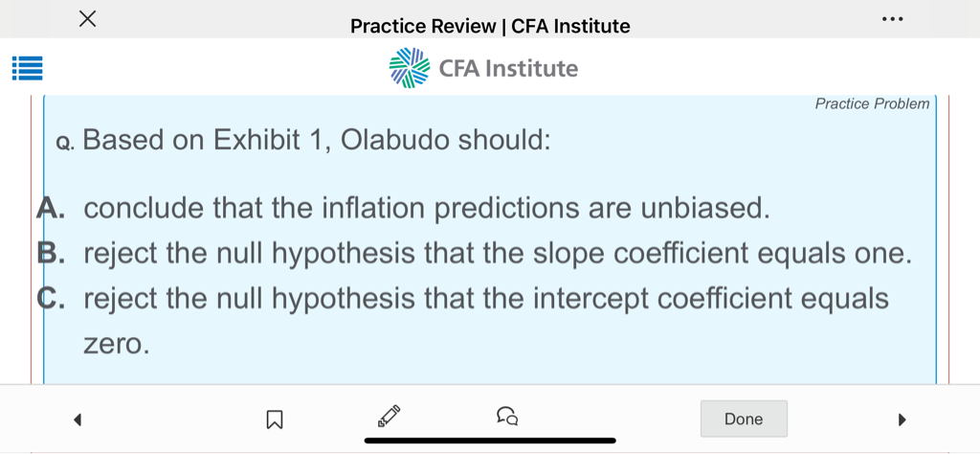This screenshot has width=980, height=454.
Task: Tap the Practice Review page title
Action: 490,26
